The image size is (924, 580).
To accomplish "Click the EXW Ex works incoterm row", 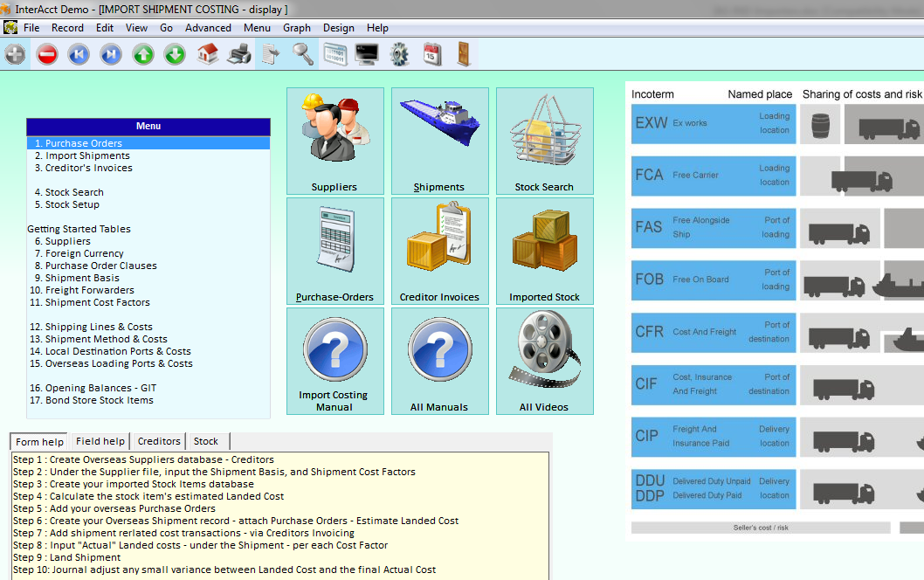I will pos(713,124).
